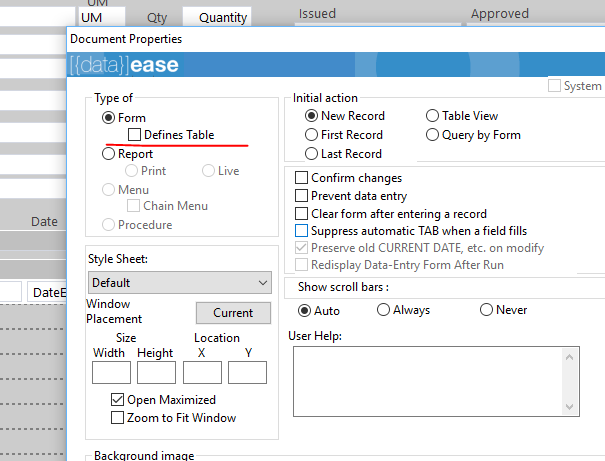Select Query by Form initial action
This screenshot has height=461, width=605.
tap(433, 135)
